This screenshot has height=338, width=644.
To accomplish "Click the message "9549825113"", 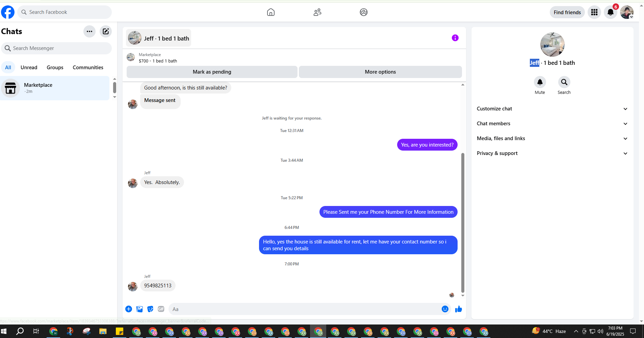I will pyautogui.click(x=158, y=286).
